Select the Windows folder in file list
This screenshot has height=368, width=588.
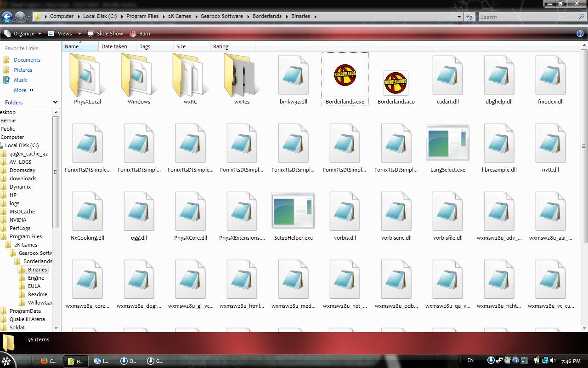[x=139, y=75]
